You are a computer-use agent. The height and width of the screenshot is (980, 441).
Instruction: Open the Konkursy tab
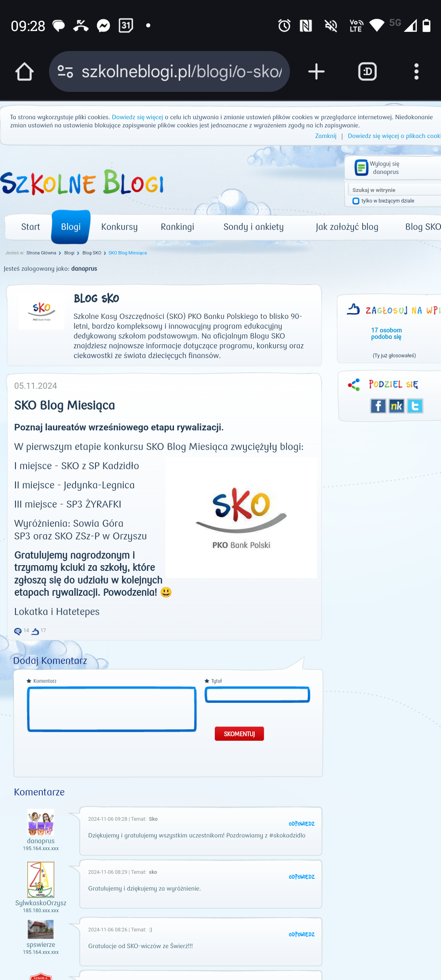pos(119,227)
